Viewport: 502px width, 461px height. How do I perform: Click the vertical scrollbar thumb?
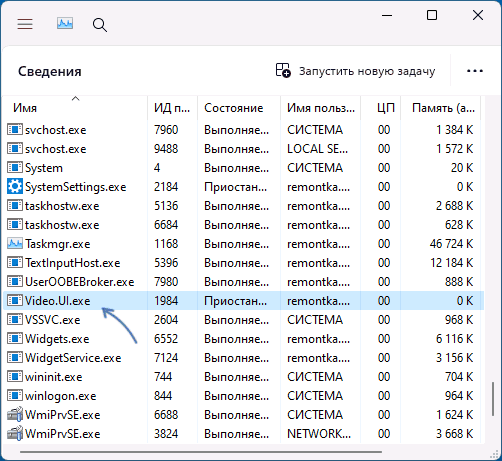(493, 399)
